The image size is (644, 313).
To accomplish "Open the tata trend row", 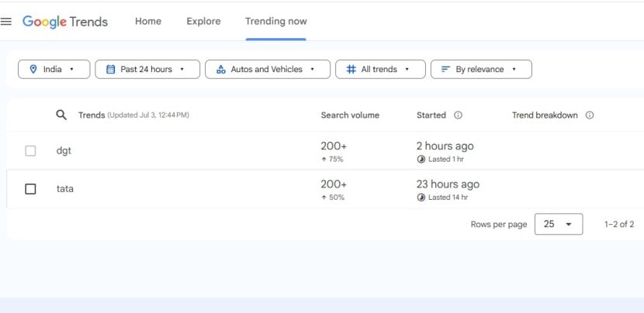I will 325,189.
